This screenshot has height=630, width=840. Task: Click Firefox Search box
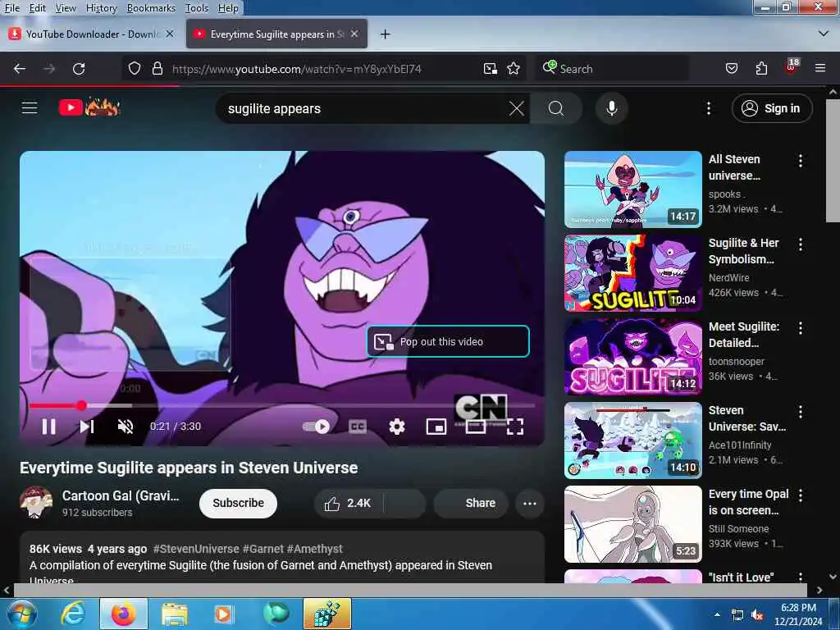pos(612,69)
